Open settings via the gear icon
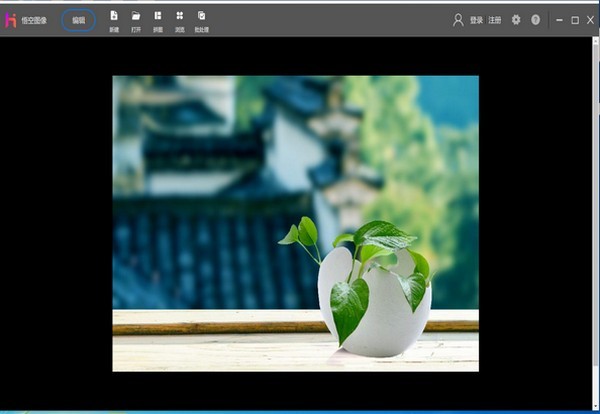600x414 pixels. [516, 20]
